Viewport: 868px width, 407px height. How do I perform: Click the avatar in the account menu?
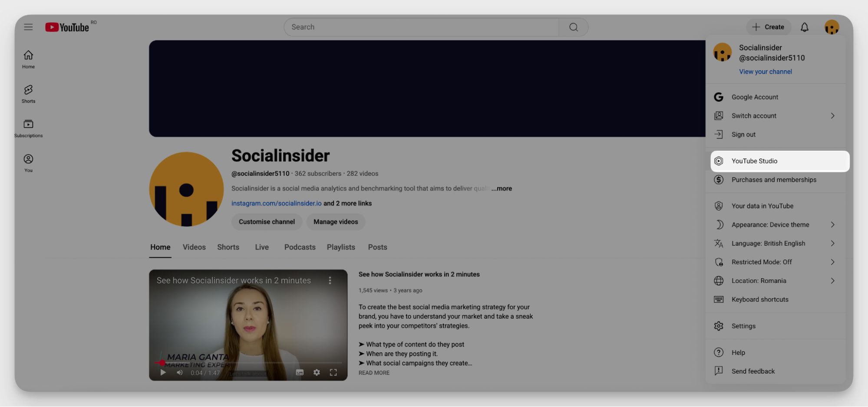tap(722, 53)
